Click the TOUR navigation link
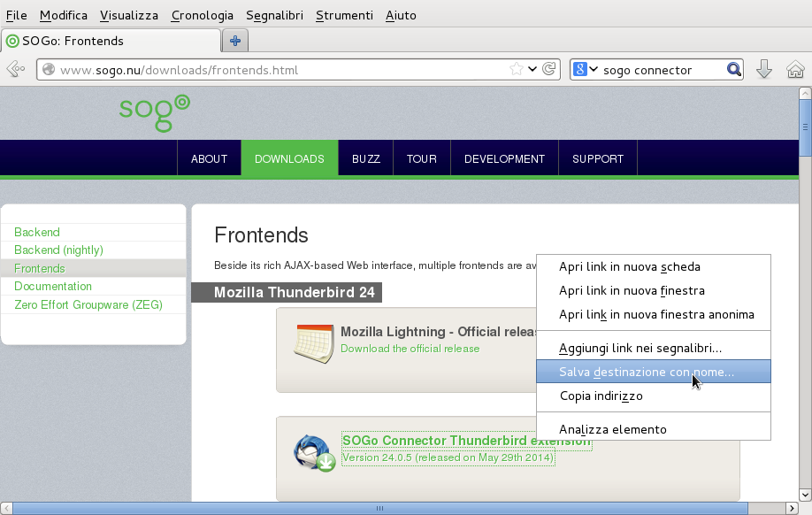The image size is (812, 515). 421,159
